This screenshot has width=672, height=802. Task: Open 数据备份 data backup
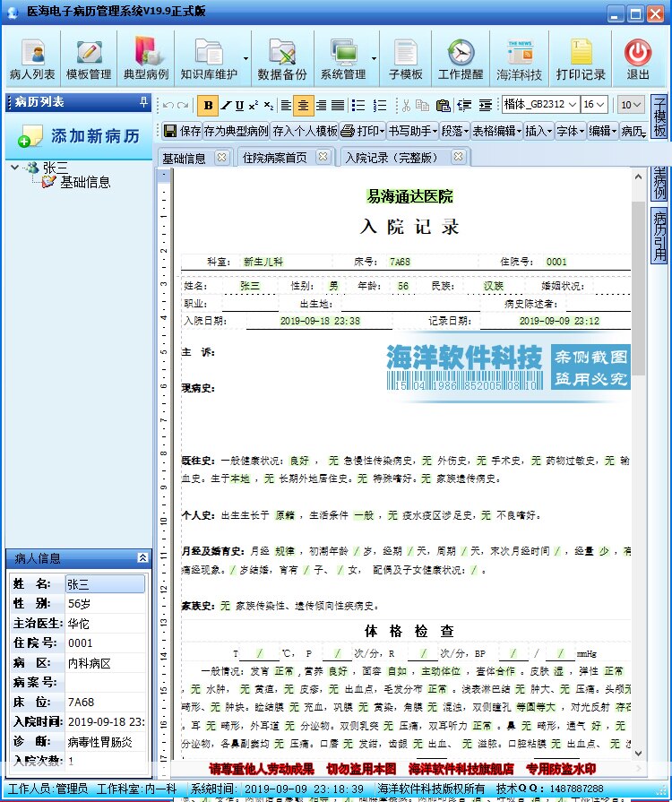pyautogui.click(x=282, y=59)
